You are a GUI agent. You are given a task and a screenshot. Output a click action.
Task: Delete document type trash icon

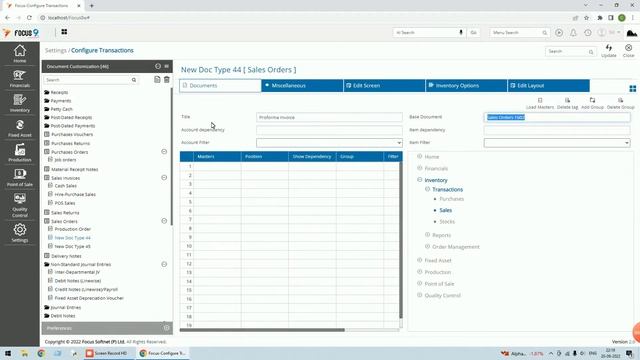(x=167, y=80)
